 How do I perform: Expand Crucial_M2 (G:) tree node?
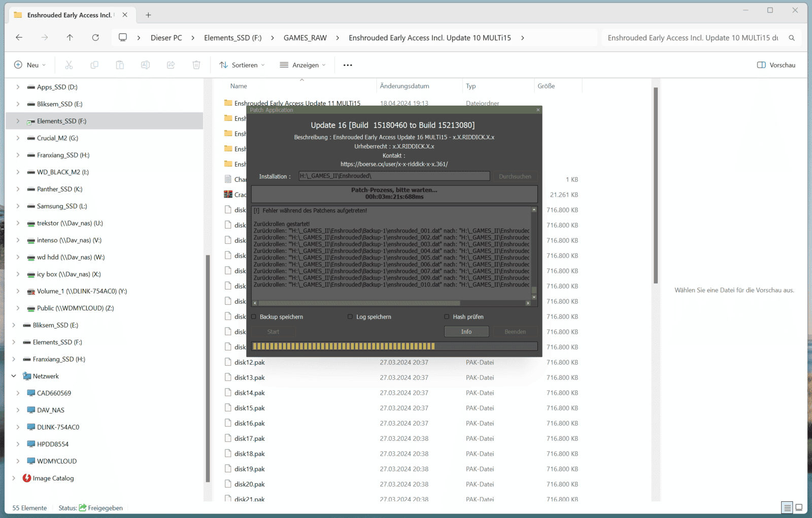tap(18, 138)
